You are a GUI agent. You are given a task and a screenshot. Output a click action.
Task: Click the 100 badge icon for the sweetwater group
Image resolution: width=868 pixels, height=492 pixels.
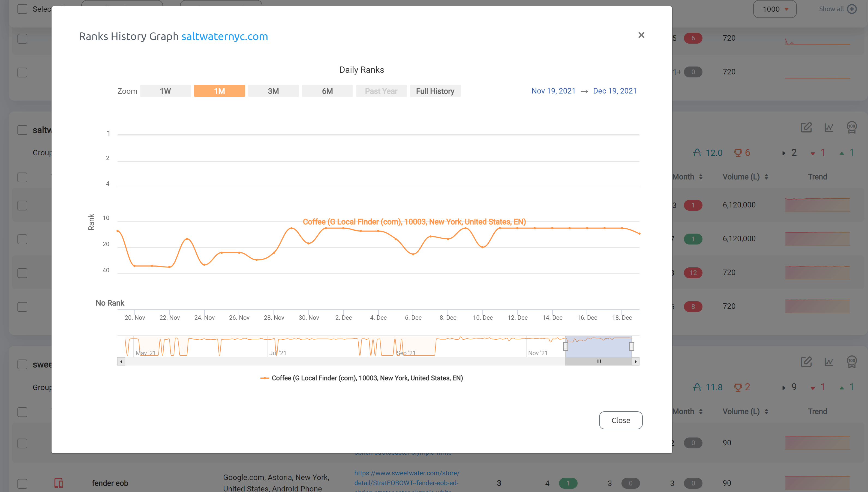pyautogui.click(x=852, y=362)
